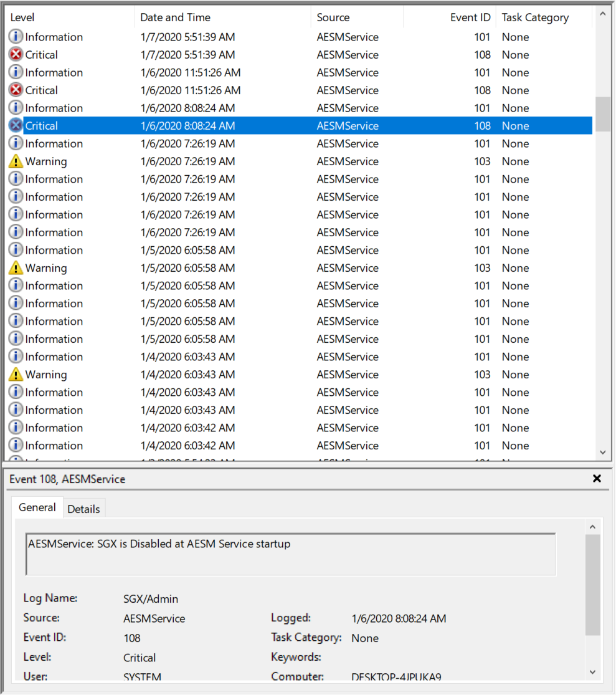Click the Log Name value SGX/Admin

(x=151, y=599)
